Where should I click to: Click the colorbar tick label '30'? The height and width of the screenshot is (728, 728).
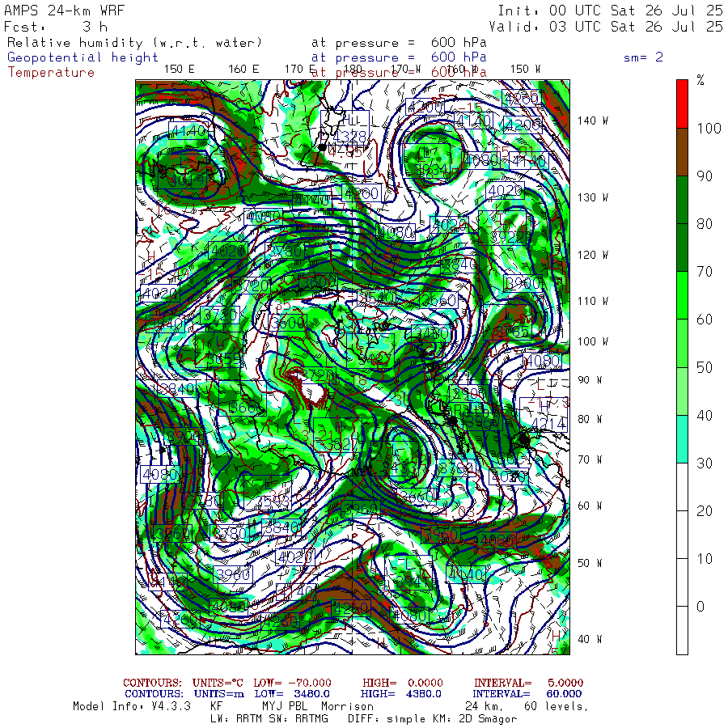(705, 463)
